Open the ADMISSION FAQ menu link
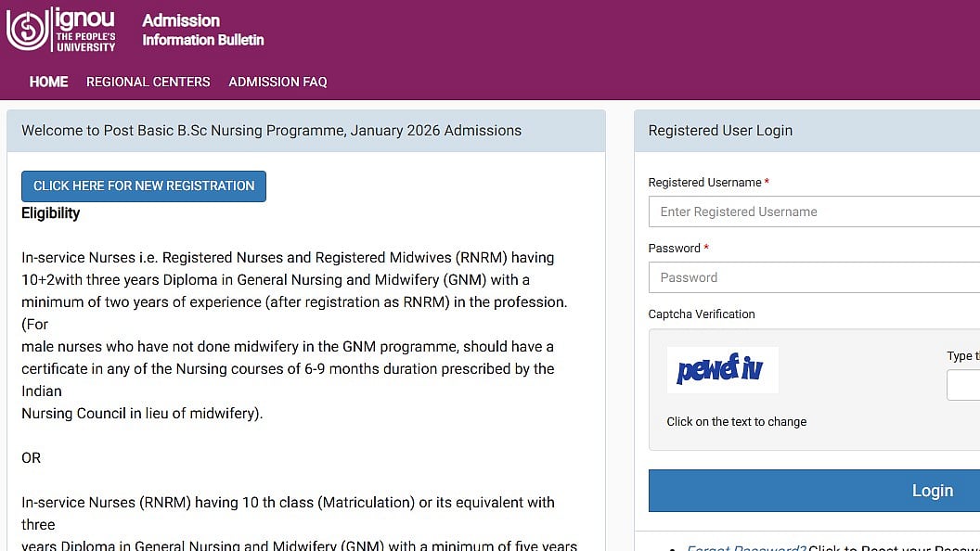980x551 pixels. click(x=277, y=82)
